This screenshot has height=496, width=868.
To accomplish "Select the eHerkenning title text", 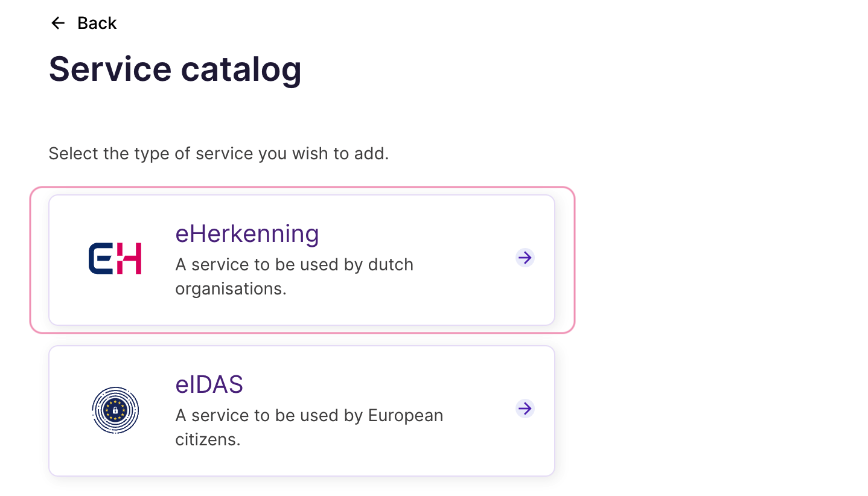I will (x=247, y=234).
